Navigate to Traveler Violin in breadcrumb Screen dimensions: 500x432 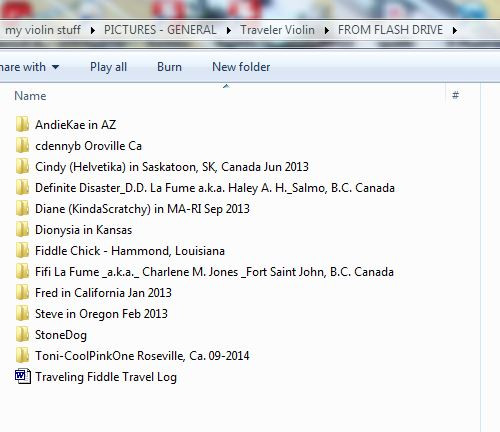tap(277, 30)
